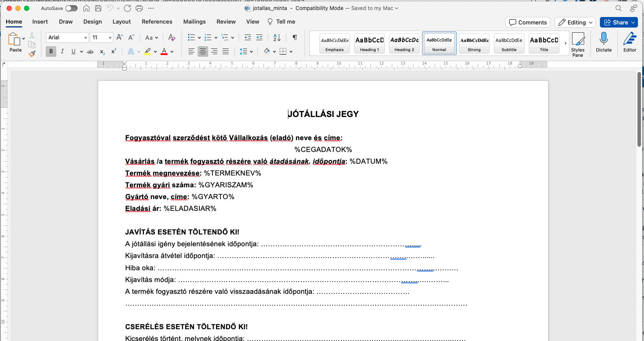Toggle Bold formatting
644x341 pixels.
pyautogui.click(x=51, y=52)
